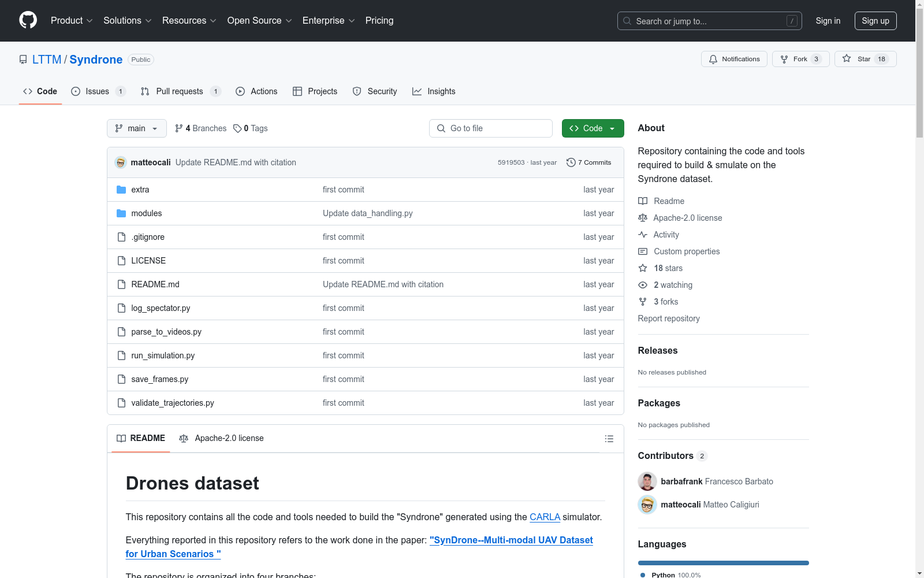Expand the Product menu

(x=72, y=20)
